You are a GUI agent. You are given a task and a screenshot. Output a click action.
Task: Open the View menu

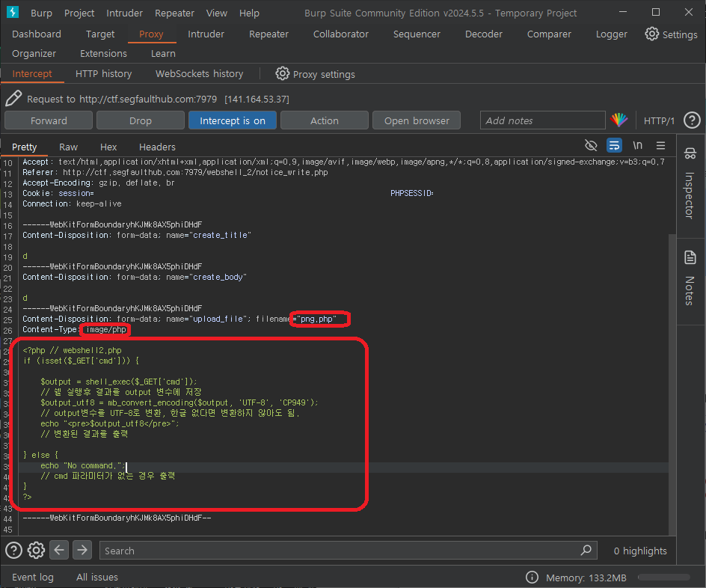coord(217,13)
